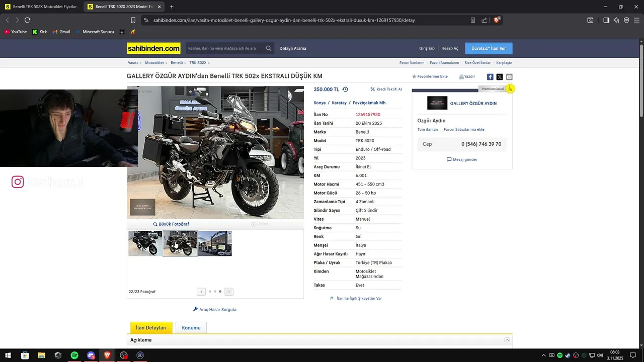
Task: Share listing on X icon
Action: (x=500, y=77)
